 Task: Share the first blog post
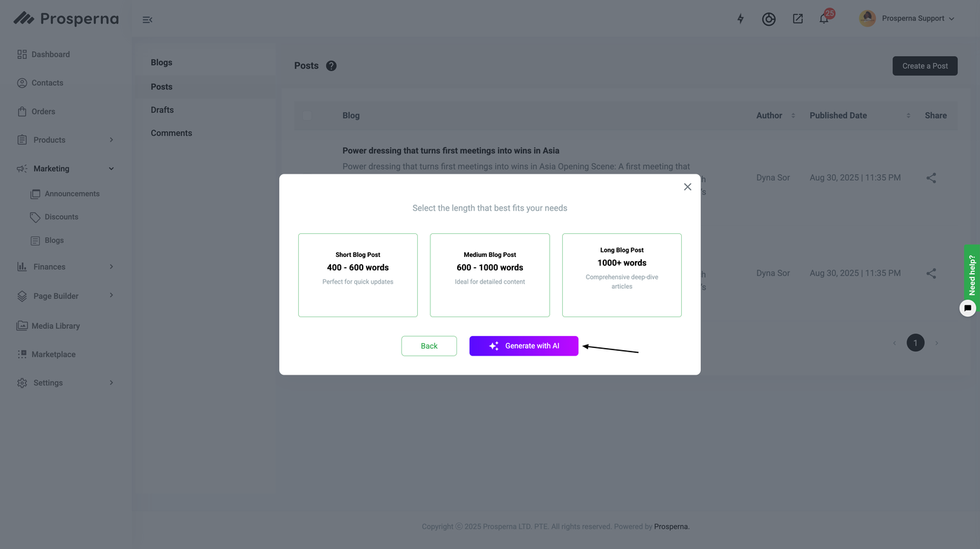coord(931,178)
